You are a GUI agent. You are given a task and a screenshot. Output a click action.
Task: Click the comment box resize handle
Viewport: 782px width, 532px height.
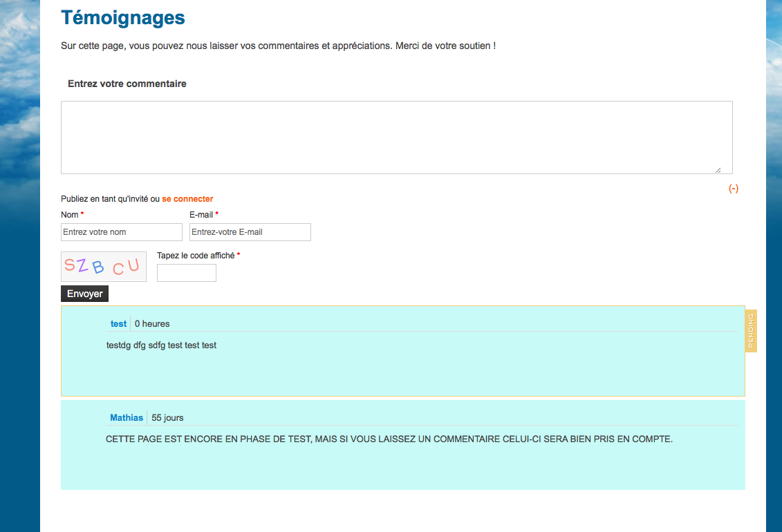tap(718, 169)
